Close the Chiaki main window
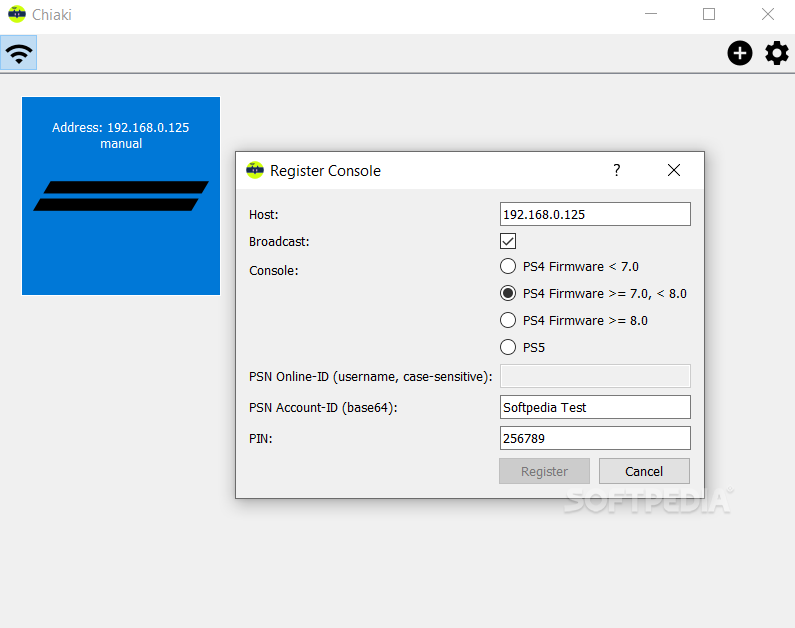The image size is (795, 628). point(768,14)
